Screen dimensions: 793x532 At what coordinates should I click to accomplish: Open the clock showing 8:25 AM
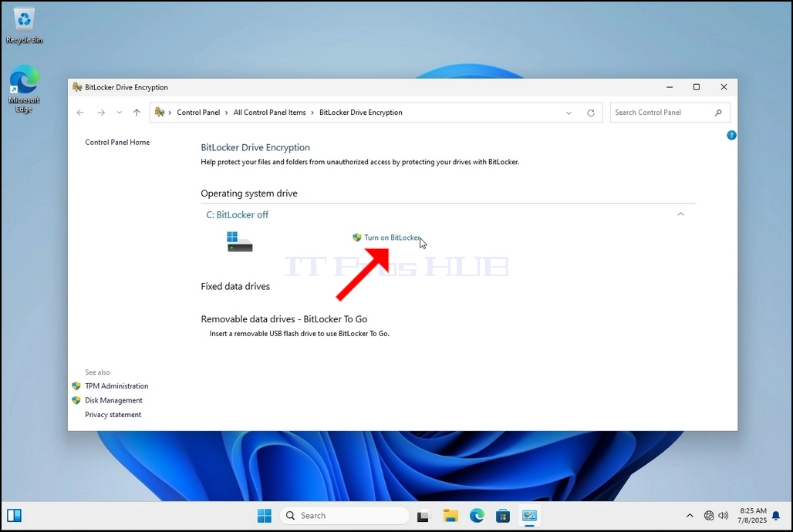tap(752, 515)
